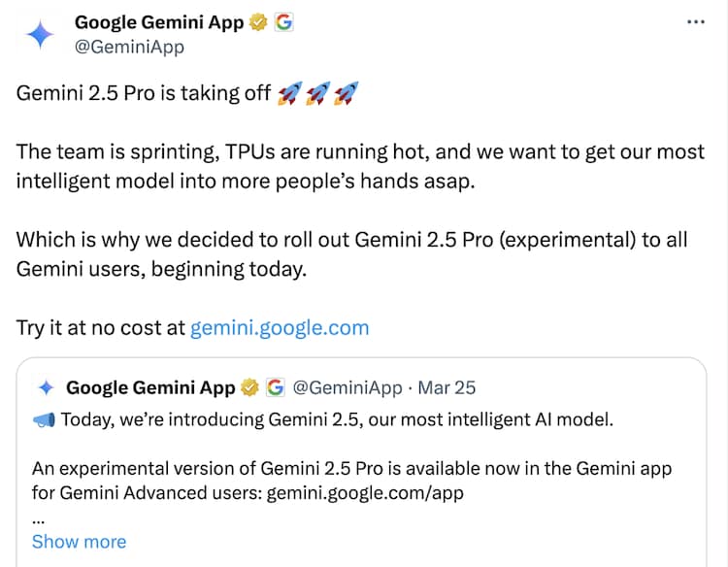Click the Google G badge in the quoted post
Viewport: 728px width, 567px height.
point(275,387)
